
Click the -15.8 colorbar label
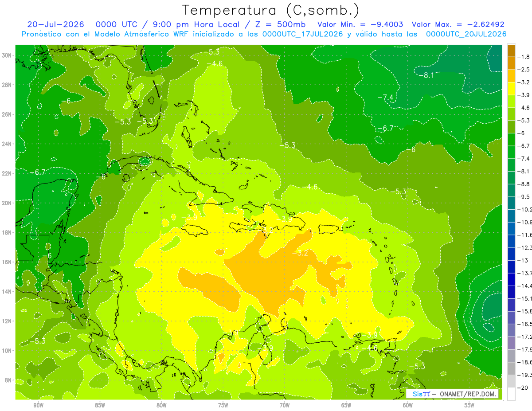pyautogui.click(x=525, y=311)
